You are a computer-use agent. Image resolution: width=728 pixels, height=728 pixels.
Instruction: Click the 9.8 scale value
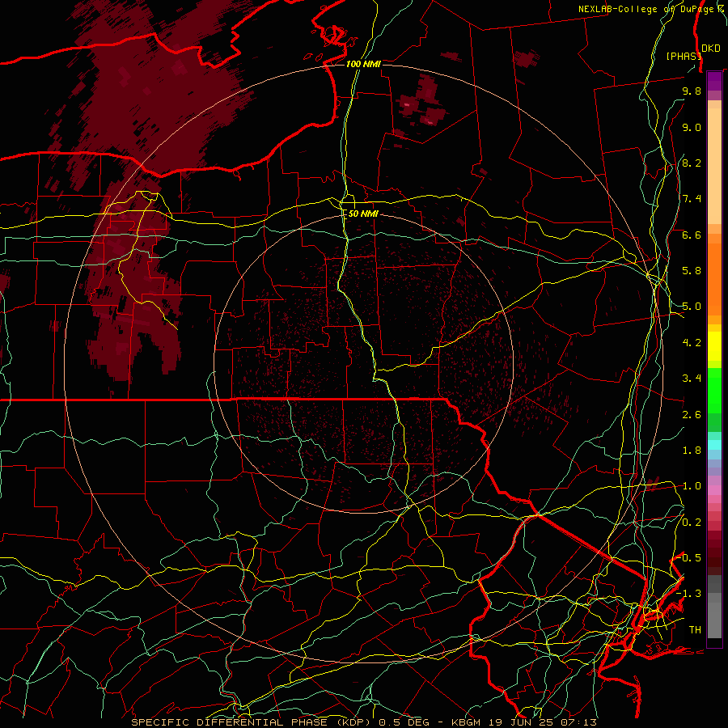point(692,91)
